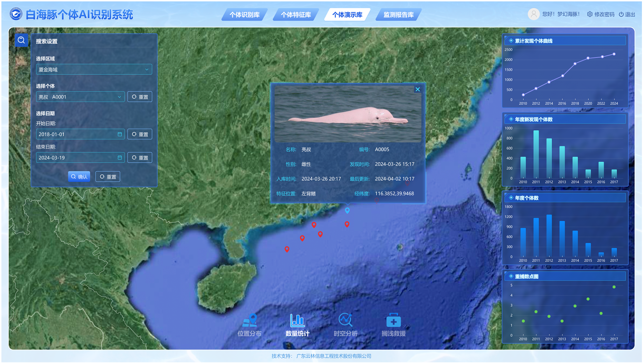Screen dimensions: 644x363
Task: Open the 位置分布 location distribution icon
Action: (x=250, y=320)
